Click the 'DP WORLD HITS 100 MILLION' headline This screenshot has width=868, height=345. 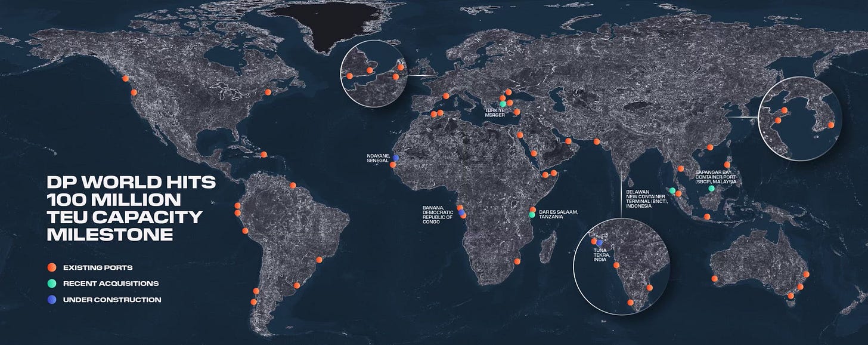[x=131, y=208]
